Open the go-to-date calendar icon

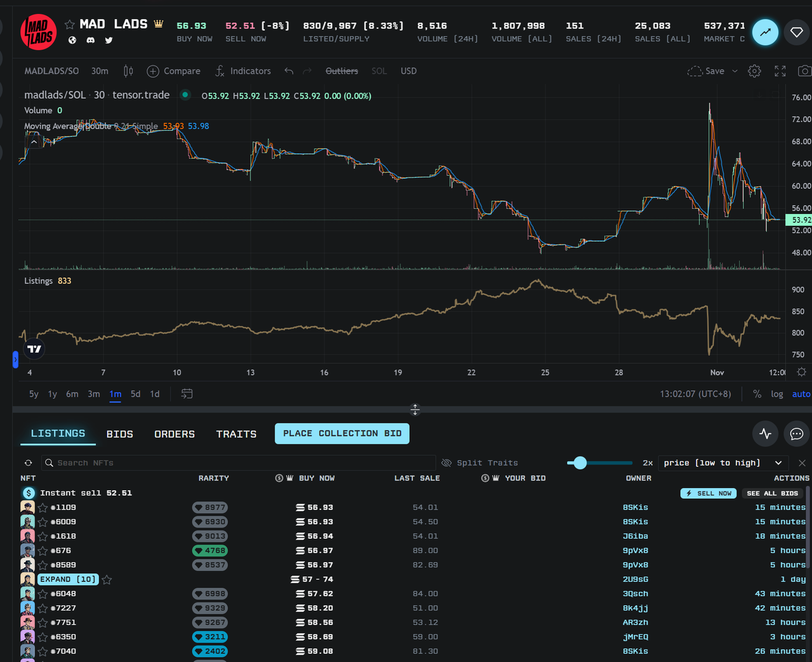coord(187,394)
